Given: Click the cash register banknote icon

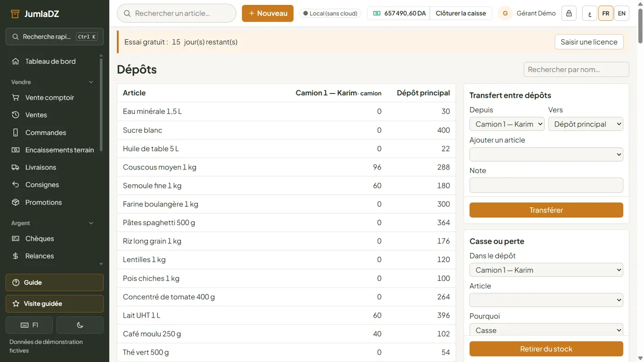Looking at the screenshot, I should pos(377,13).
